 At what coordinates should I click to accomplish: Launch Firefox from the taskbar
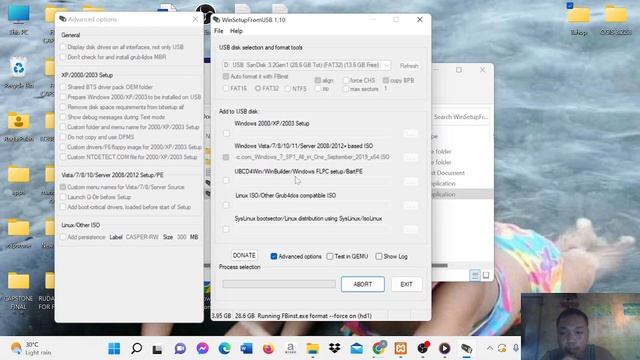[268, 348]
